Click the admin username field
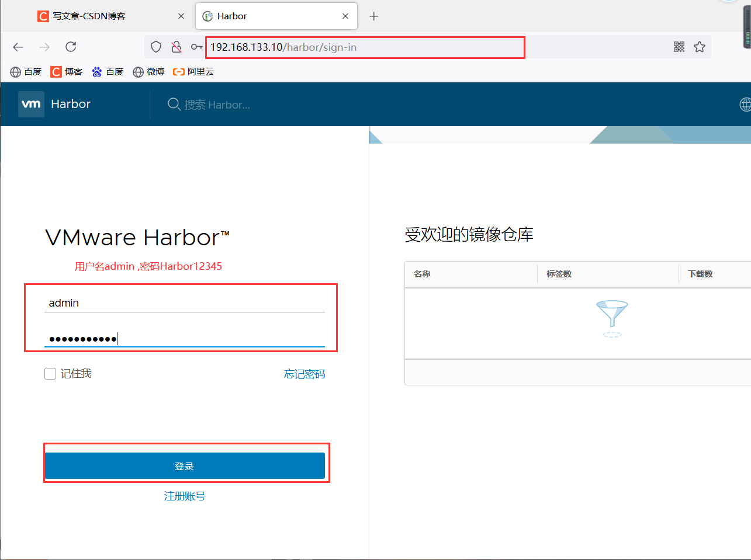 click(x=185, y=303)
